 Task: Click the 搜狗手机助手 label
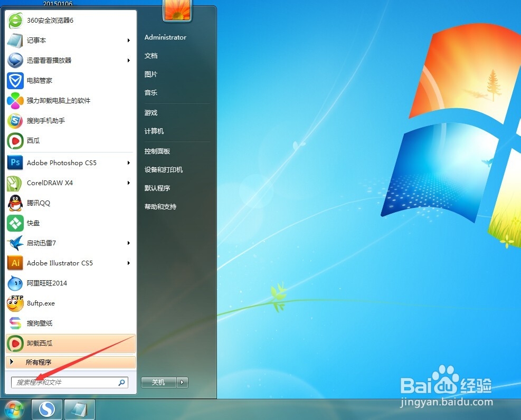[46, 120]
